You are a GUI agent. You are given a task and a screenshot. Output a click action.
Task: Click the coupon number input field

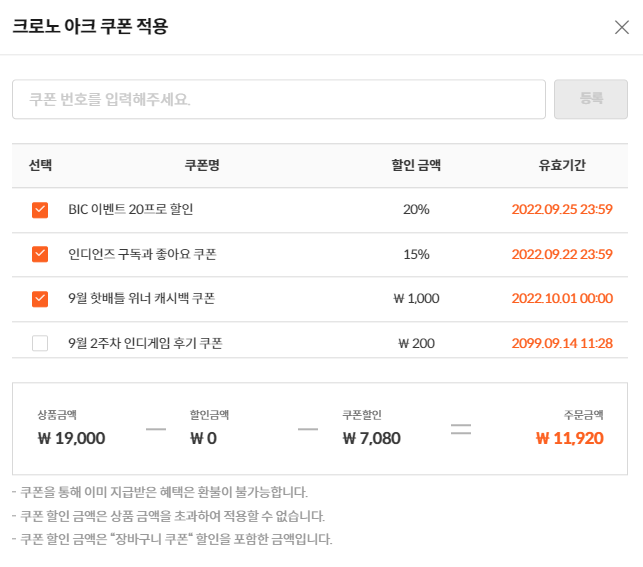tap(278, 99)
